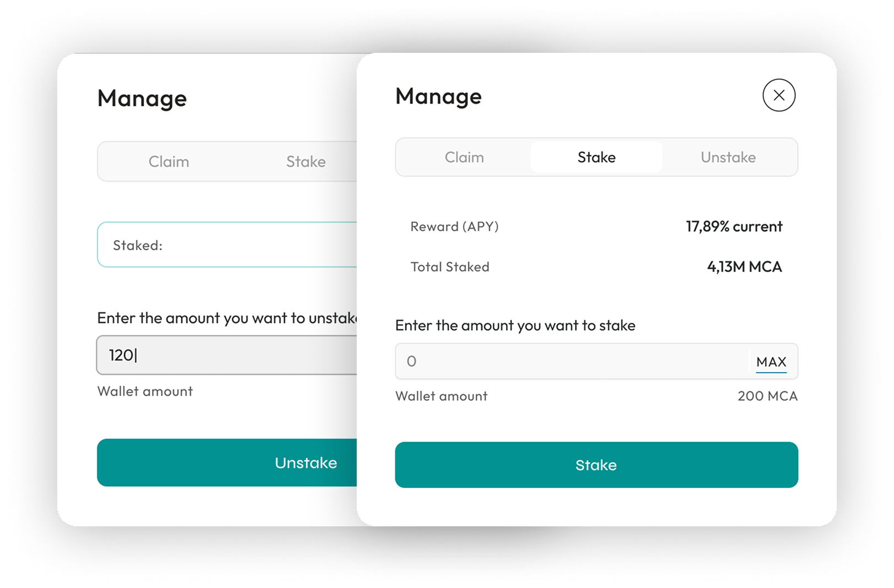The width and height of the screenshot is (894, 588).
Task: Click the Wallet amount label under the 120 field
Action: [x=145, y=391]
